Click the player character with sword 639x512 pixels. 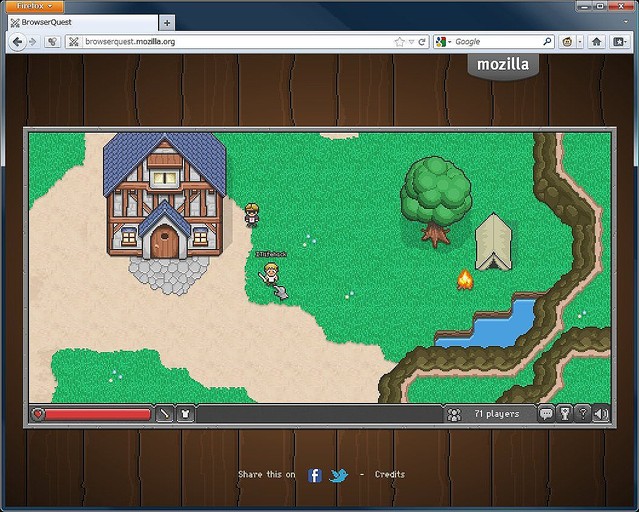(x=270, y=274)
